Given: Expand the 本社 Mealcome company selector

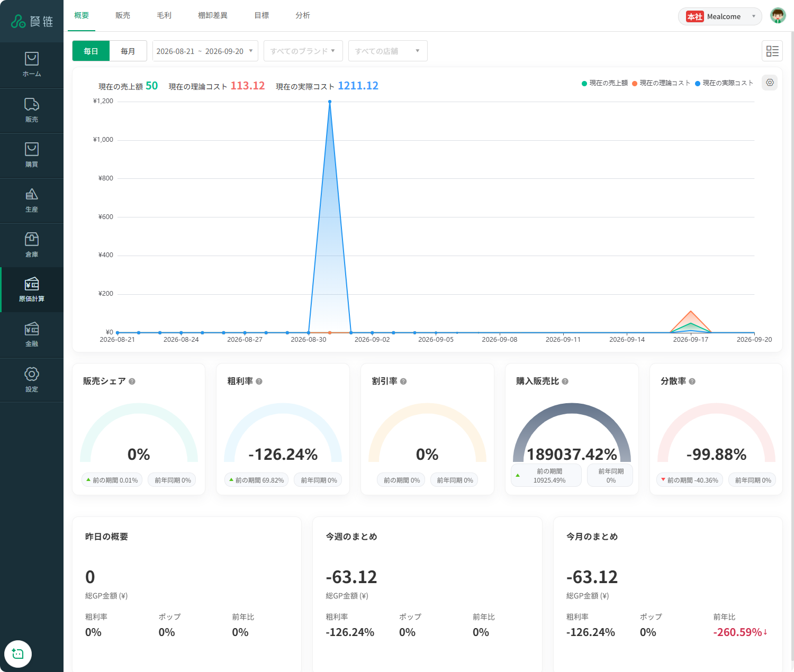Looking at the screenshot, I should coord(720,16).
